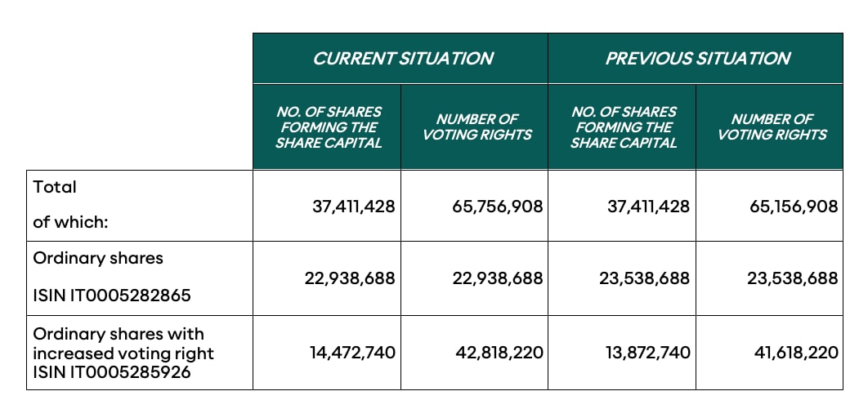Select previous ordinary shares voting rights 23,538,688

pyautogui.click(x=793, y=278)
